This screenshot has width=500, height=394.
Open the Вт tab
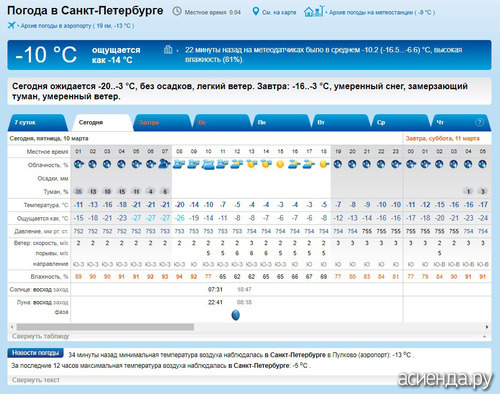click(x=341, y=122)
